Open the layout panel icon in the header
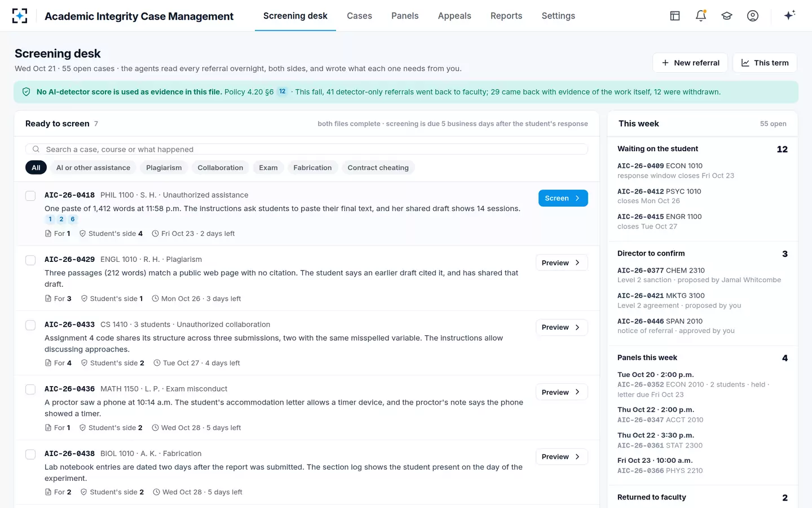Viewport: 812px width, 508px height. (x=675, y=16)
